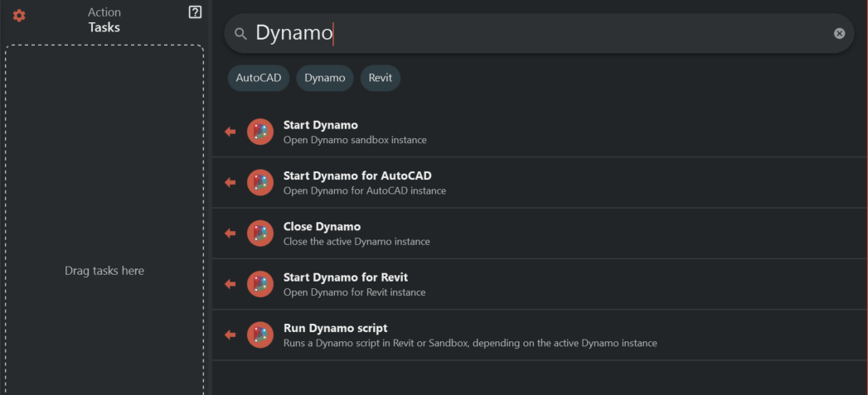Filter results by the Revit tag

coord(381,78)
